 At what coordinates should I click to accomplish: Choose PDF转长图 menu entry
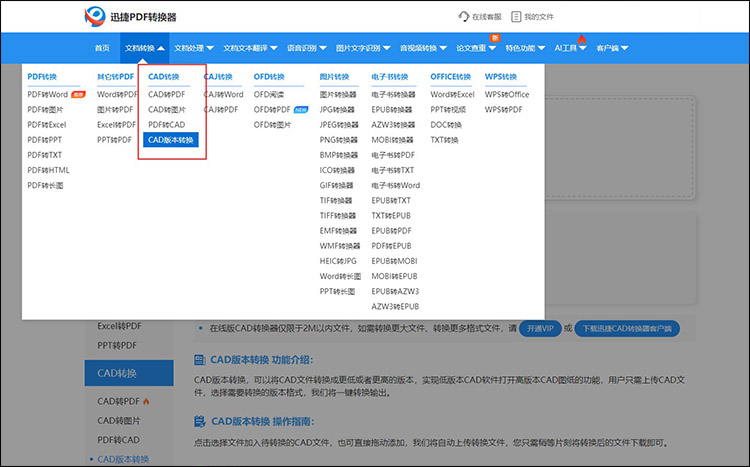coord(45,185)
